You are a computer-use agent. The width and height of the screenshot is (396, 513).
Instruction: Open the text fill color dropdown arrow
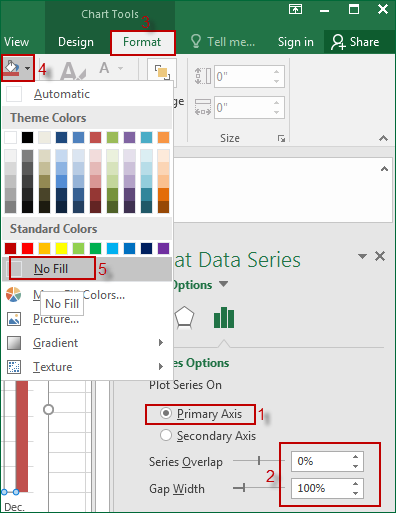click(120, 68)
